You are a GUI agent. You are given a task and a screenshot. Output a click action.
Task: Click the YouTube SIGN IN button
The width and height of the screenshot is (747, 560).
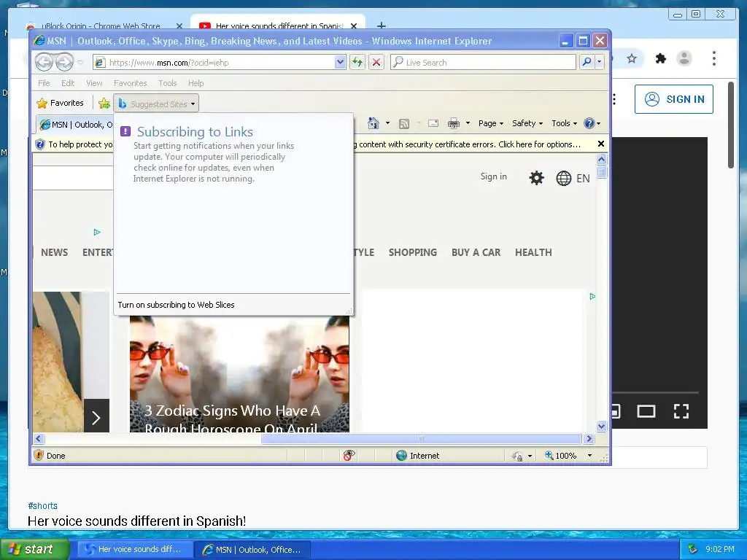[x=673, y=99]
